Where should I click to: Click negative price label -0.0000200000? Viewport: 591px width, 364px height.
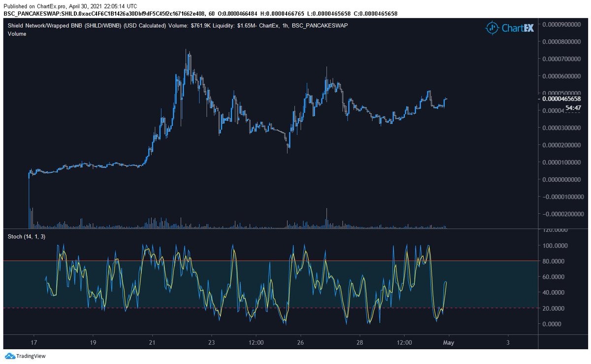[x=562, y=214]
